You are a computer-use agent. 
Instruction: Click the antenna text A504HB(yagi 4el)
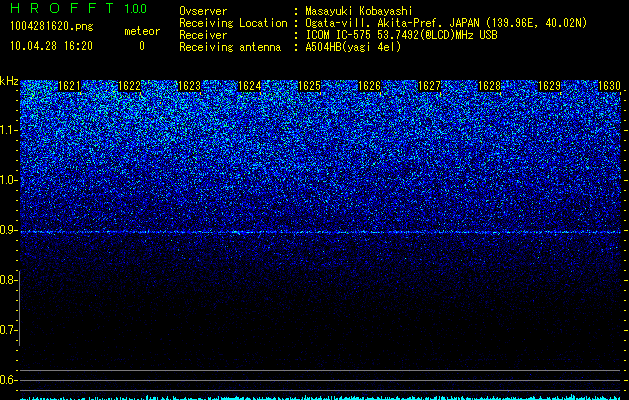coord(353,47)
